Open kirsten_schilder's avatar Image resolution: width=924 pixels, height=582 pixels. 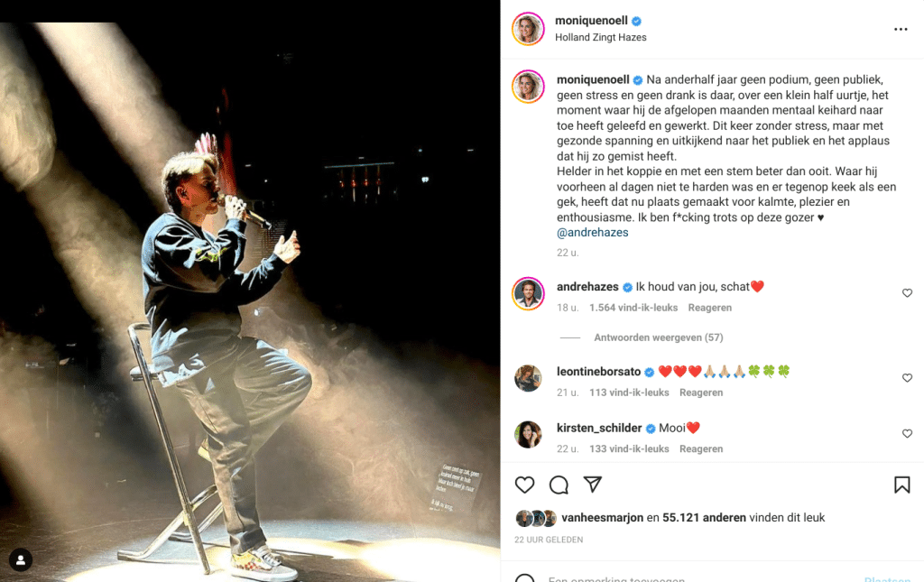point(528,435)
